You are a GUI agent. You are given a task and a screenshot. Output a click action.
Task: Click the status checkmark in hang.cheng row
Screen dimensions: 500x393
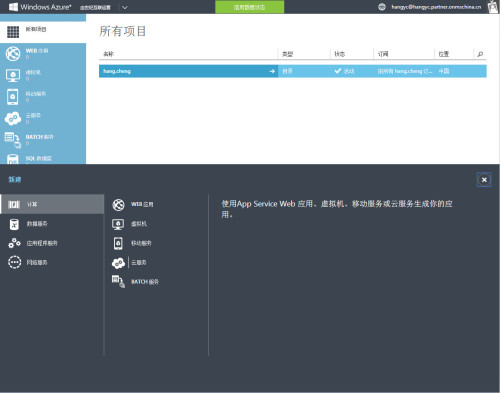point(338,71)
